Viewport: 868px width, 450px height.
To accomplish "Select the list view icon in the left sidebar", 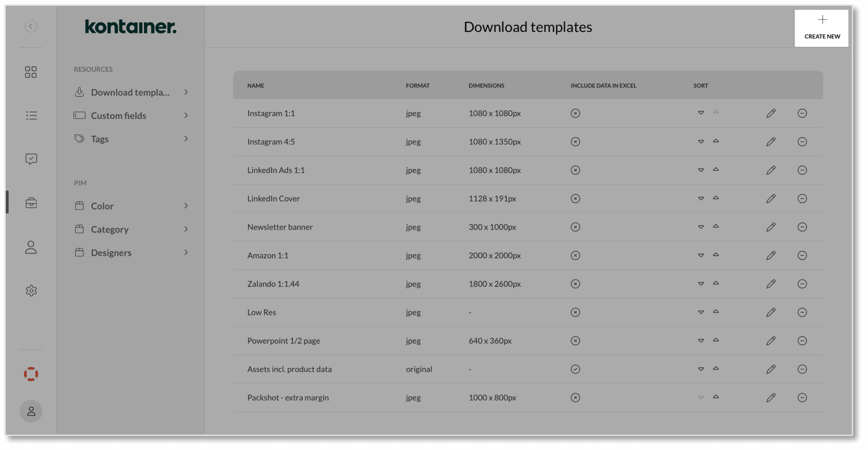I will [x=31, y=115].
